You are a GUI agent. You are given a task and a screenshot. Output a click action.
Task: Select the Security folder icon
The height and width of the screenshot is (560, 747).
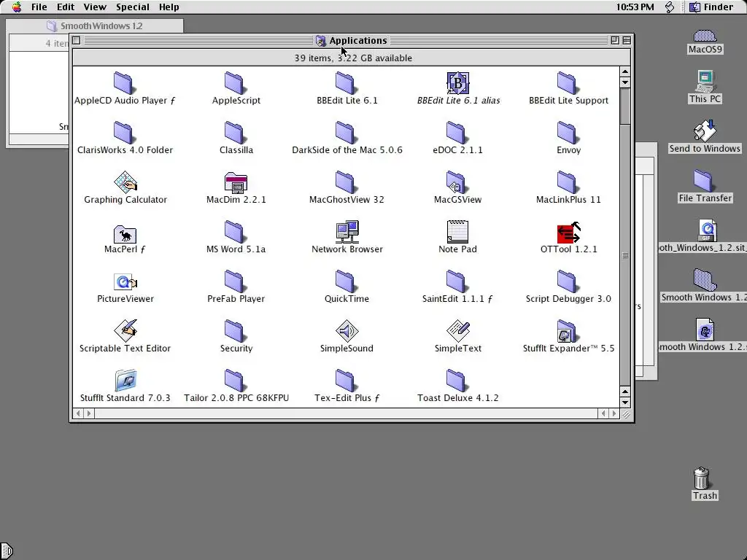[234, 330]
